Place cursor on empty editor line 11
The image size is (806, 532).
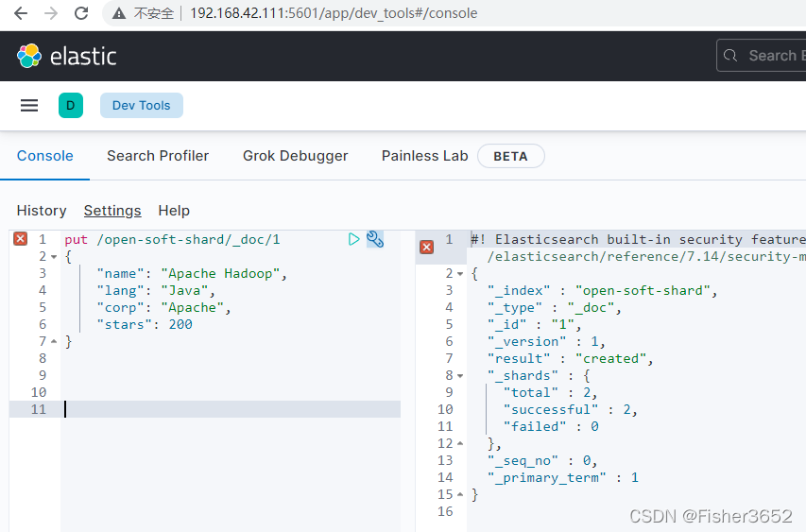pyautogui.click(x=231, y=409)
